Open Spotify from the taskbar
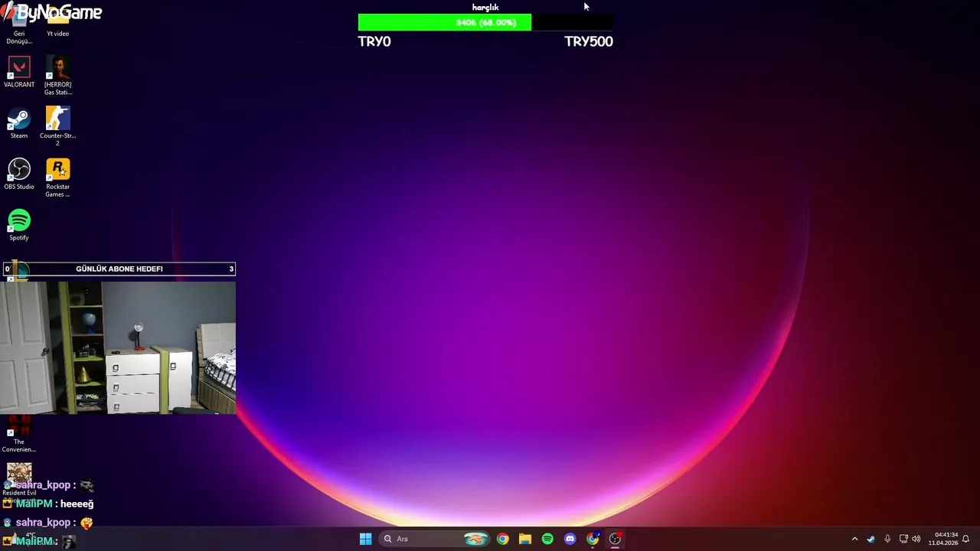This screenshot has width=980, height=551. point(547,539)
